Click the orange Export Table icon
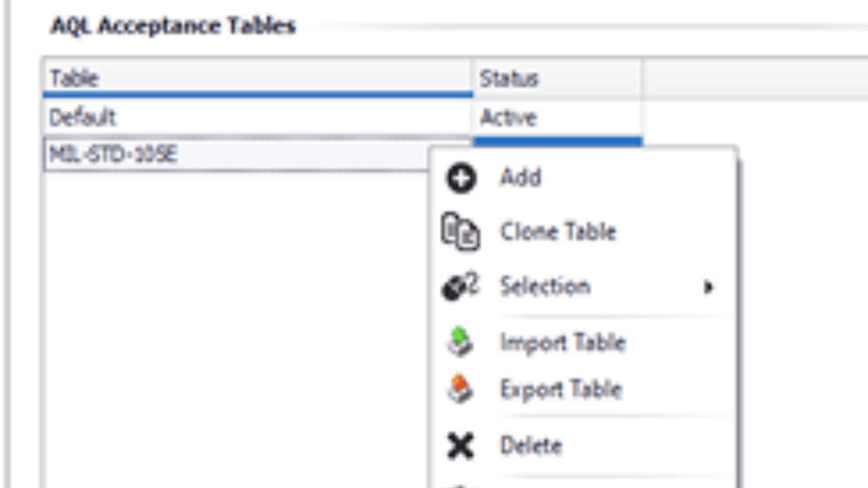The width and height of the screenshot is (868, 488). [460, 388]
